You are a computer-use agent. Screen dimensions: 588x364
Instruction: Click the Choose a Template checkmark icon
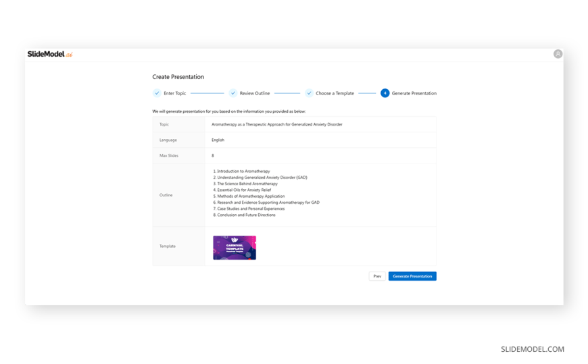click(309, 93)
